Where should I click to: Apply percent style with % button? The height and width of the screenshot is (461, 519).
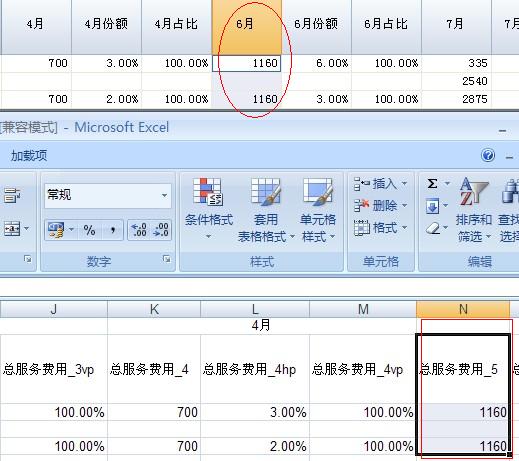(x=89, y=230)
